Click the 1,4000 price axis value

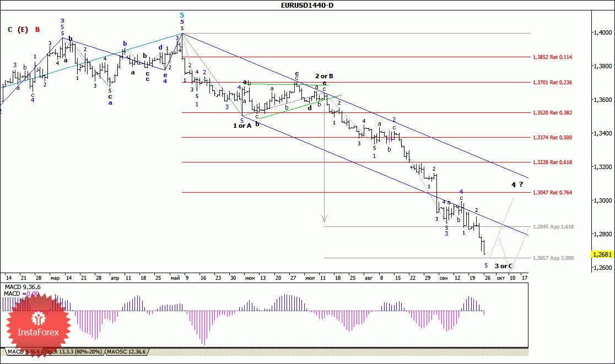coord(603,32)
